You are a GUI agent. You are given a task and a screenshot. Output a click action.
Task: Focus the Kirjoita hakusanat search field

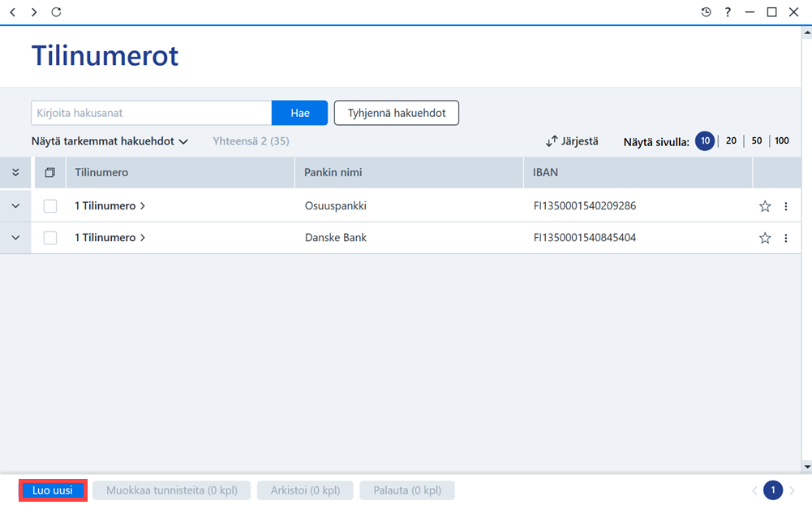click(x=151, y=113)
